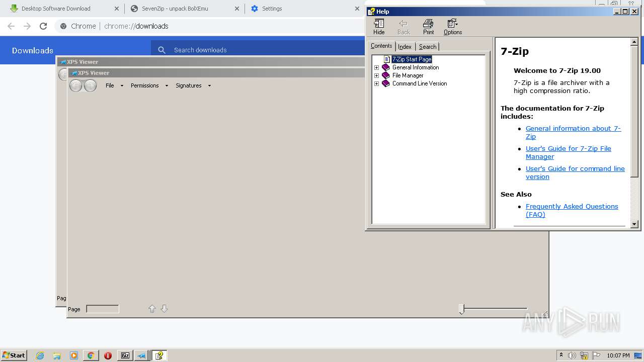
Task: Click the Print icon in Help toolbar
Action: pos(428,27)
